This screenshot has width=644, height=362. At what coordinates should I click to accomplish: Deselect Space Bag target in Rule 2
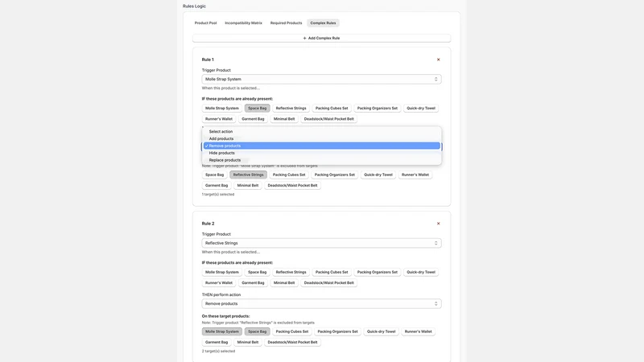click(257, 331)
